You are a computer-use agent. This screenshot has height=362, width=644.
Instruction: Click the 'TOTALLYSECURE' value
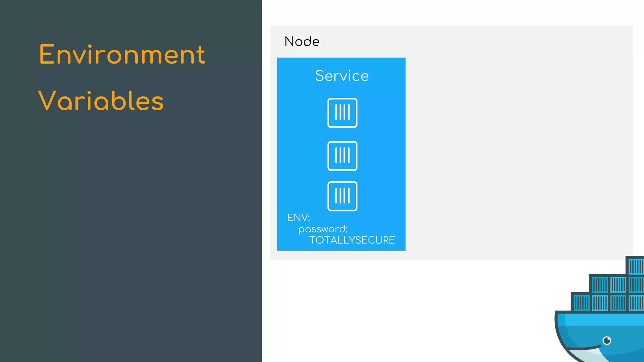352,240
